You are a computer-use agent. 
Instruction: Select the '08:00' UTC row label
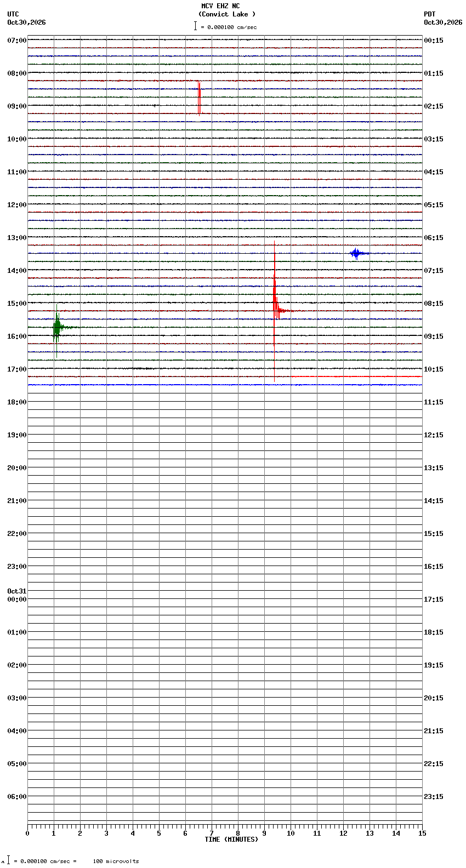pyautogui.click(x=17, y=73)
